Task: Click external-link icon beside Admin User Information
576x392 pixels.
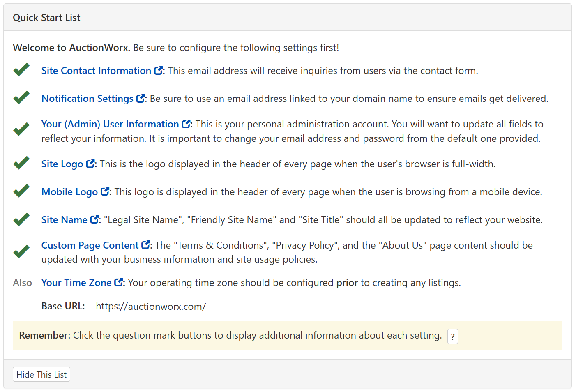Action: pyautogui.click(x=186, y=124)
